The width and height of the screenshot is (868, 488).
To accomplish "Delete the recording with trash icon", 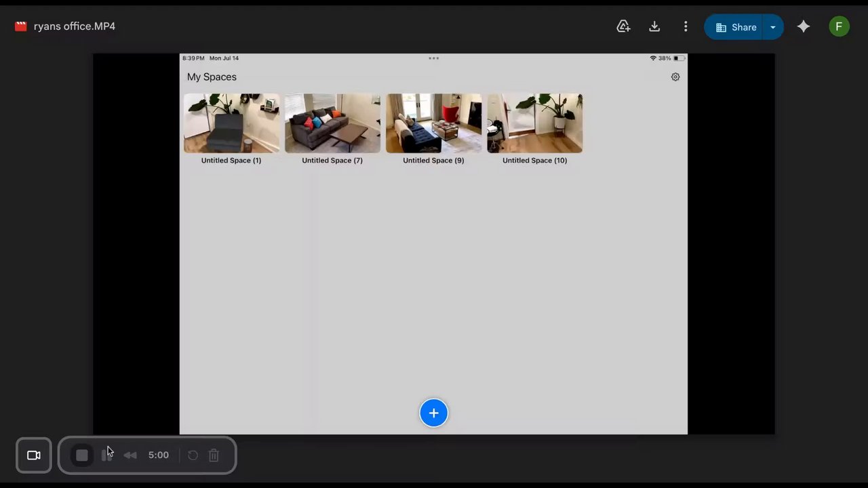I will pyautogui.click(x=214, y=455).
